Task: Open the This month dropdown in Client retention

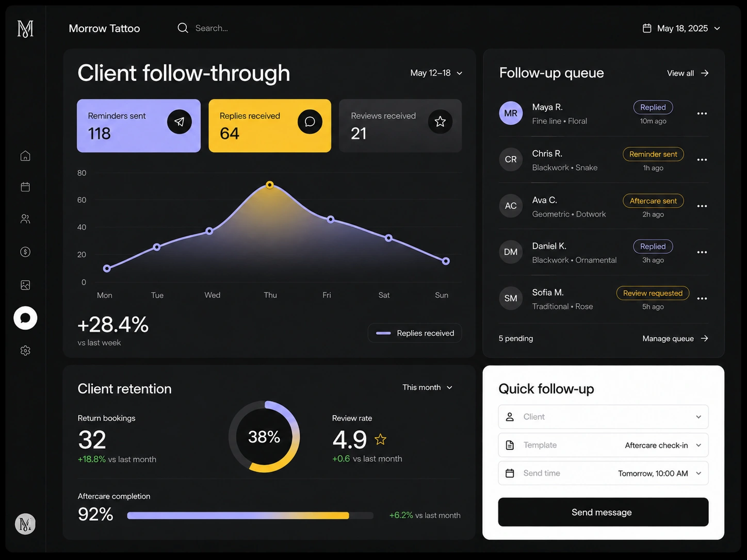Action: [428, 387]
